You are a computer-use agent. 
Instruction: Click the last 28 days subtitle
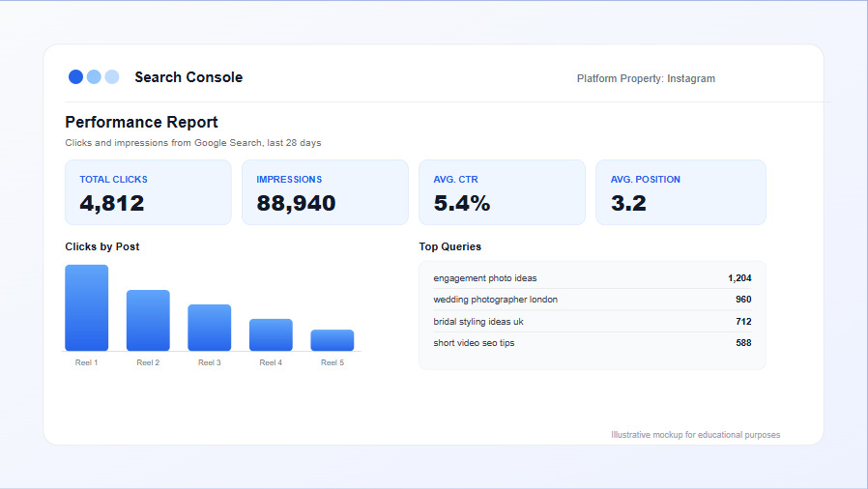[193, 143]
